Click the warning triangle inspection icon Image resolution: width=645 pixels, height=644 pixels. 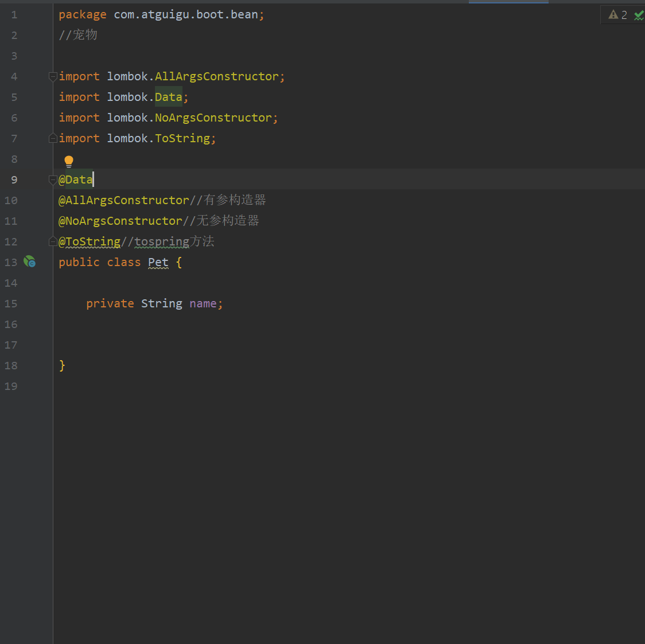click(x=615, y=14)
